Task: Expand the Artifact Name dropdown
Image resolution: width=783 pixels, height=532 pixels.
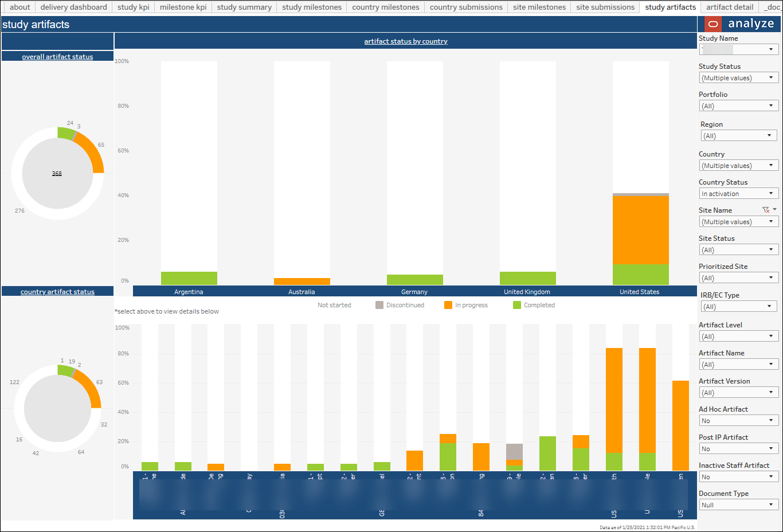Action: tap(738, 365)
